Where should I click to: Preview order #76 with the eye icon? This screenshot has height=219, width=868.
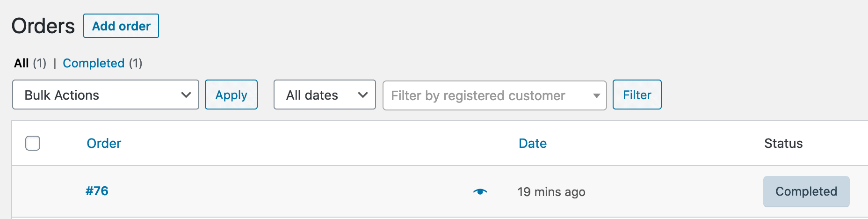tap(480, 191)
